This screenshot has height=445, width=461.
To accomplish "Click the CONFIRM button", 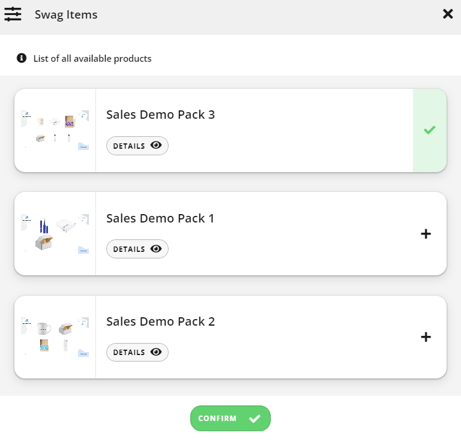I will pos(230,418).
